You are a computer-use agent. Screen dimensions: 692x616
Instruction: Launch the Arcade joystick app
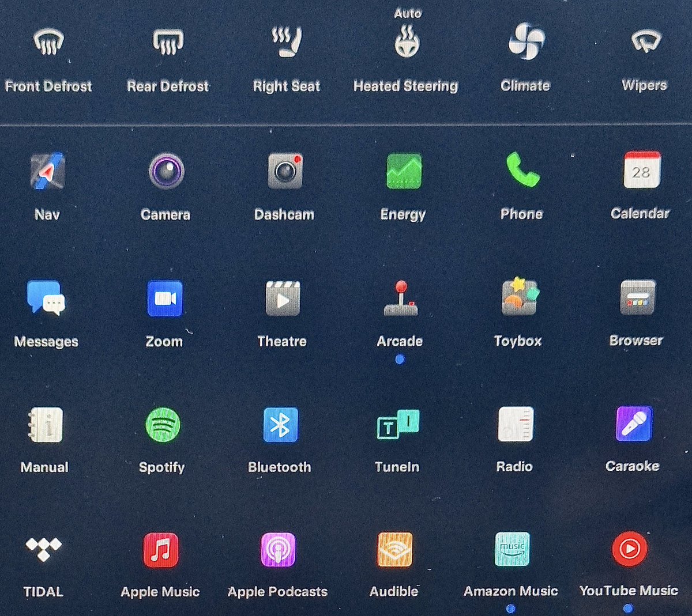tap(401, 298)
